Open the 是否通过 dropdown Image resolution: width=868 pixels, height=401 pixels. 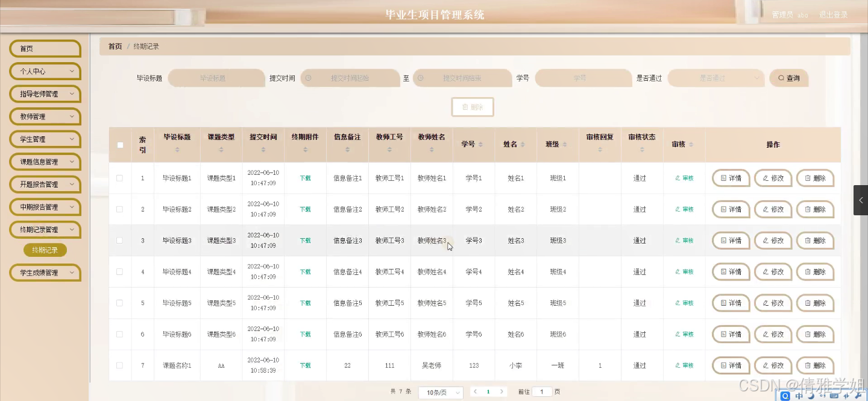click(715, 77)
